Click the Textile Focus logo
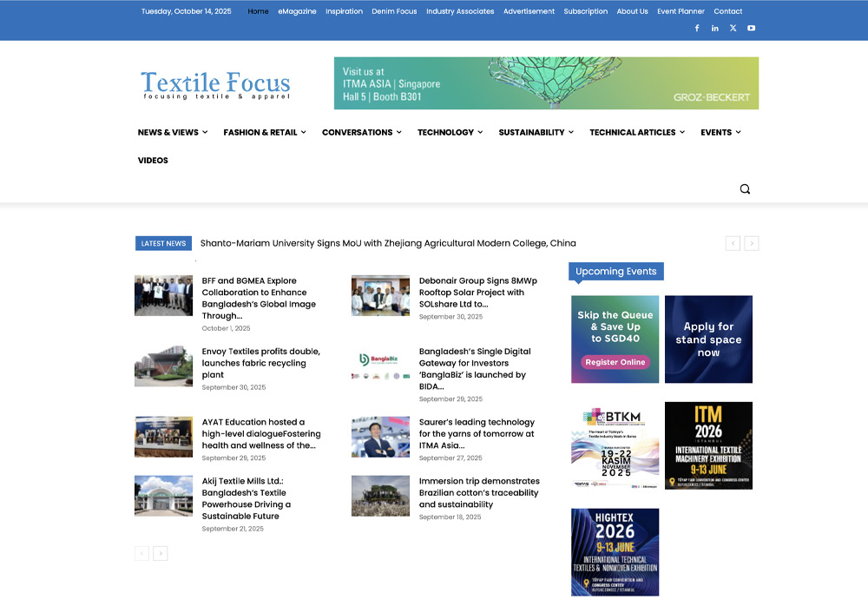Image resolution: width=868 pixels, height=606 pixels. click(x=215, y=85)
